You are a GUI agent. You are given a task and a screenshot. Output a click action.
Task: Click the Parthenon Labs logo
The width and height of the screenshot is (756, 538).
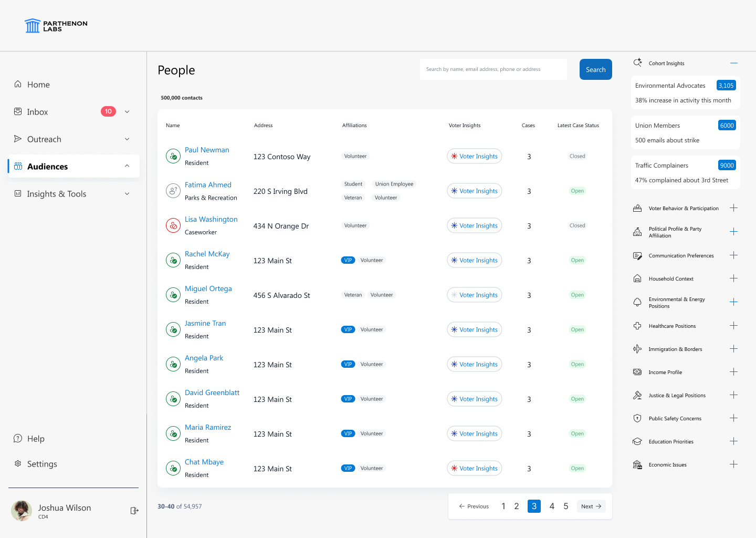click(x=56, y=26)
